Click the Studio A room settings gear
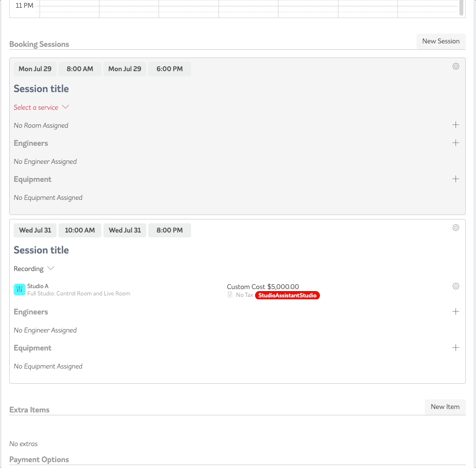The height and width of the screenshot is (468, 476). click(456, 286)
